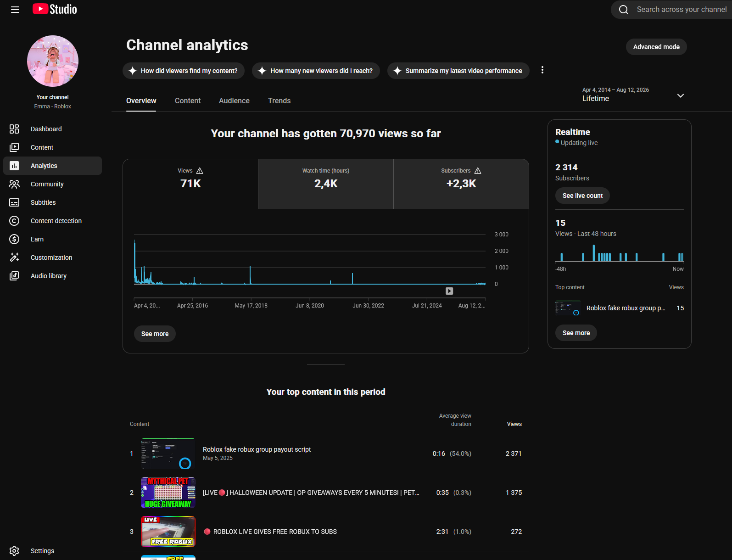Click the Subscribers warning triangle icon

coord(478,171)
